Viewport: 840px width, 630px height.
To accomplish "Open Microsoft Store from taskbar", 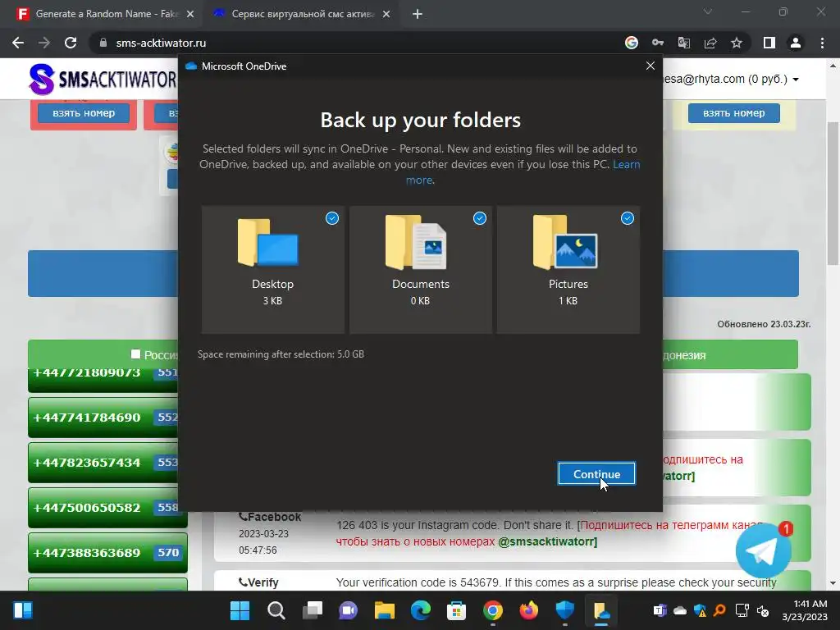I will click(456, 610).
